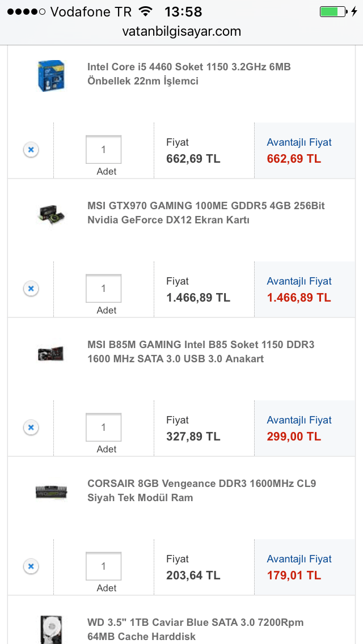Tap the MSI B85M motherboard image
363x644 pixels.
point(52,353)
